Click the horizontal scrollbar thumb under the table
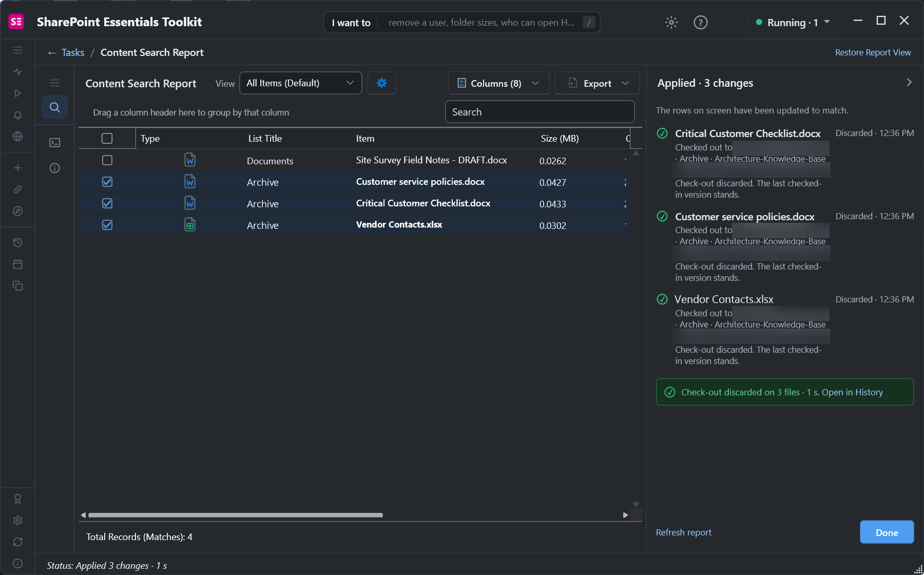This screenshot has width=924, height=575. point(236,515)
